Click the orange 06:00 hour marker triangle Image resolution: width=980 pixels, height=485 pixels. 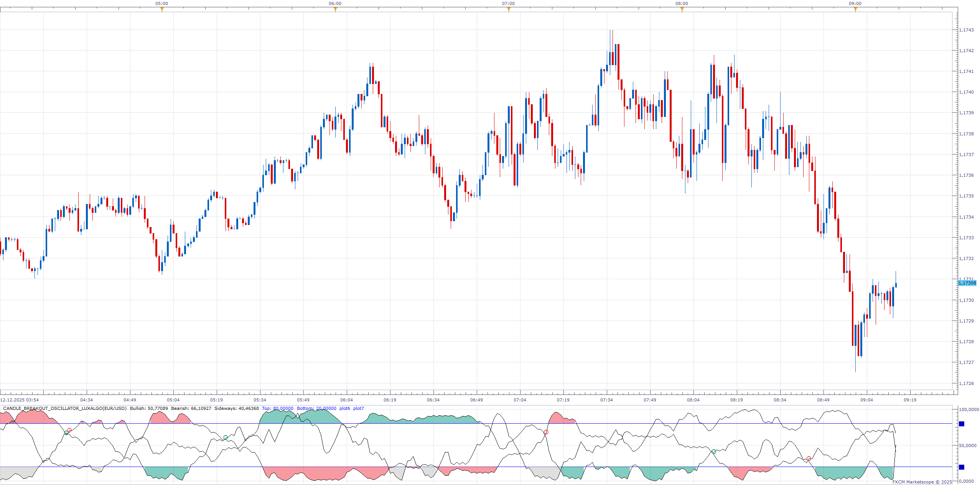click(335, 10)
